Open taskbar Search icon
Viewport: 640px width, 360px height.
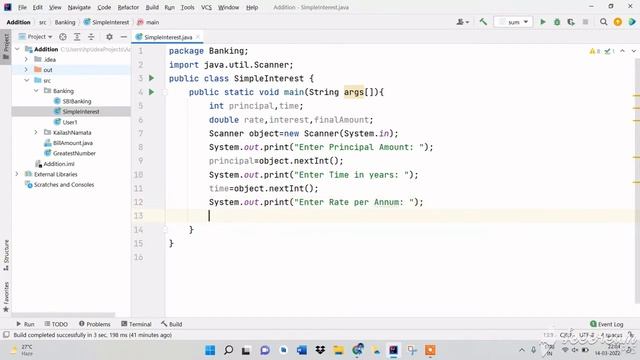229,350
